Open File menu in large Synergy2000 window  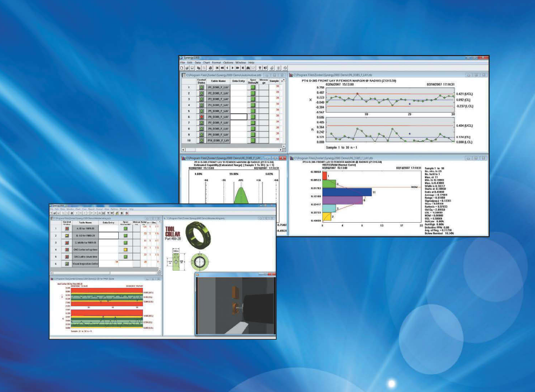coord(182,63)
